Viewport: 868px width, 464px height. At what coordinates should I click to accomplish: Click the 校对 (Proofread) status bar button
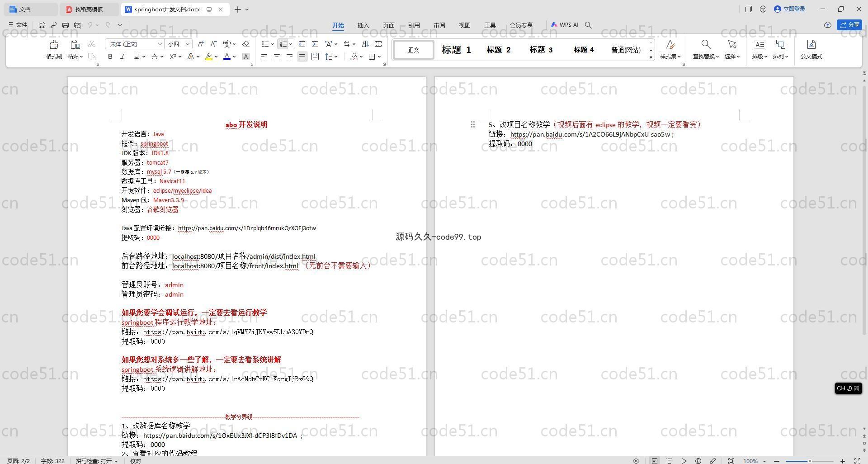[x=136, y=461]
